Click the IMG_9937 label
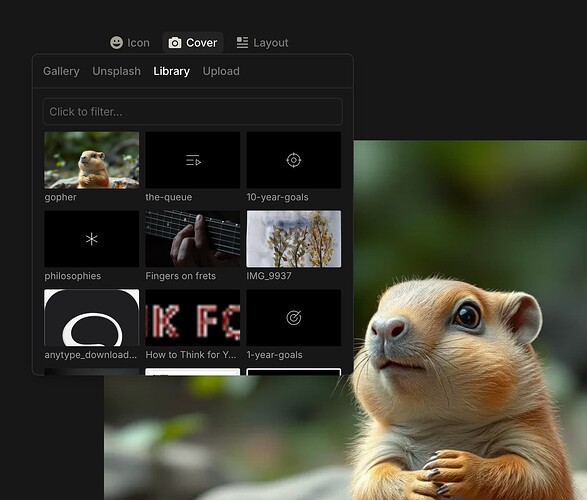This screenshot has width=587, height=500. pyautogui.click(x=269, y=276)
